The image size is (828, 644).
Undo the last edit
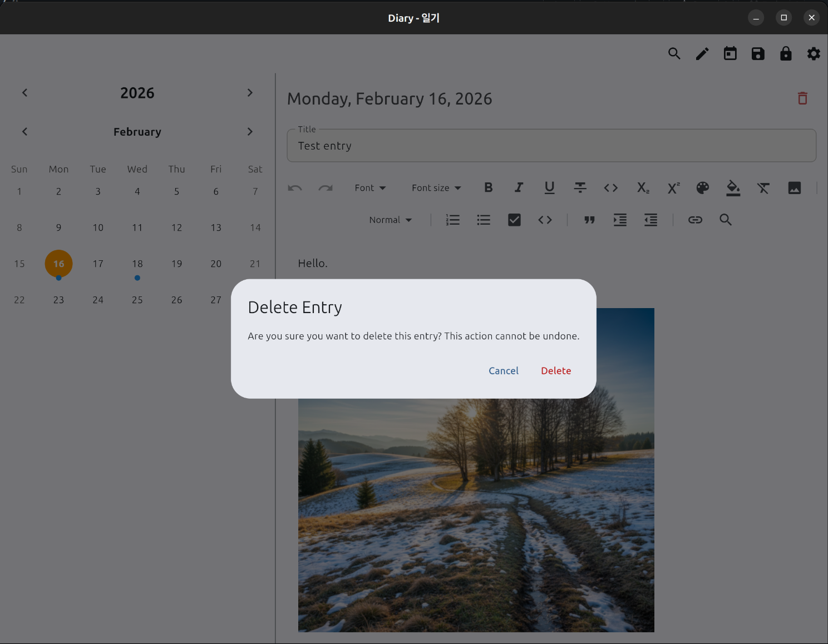click(x=295, y=188)
